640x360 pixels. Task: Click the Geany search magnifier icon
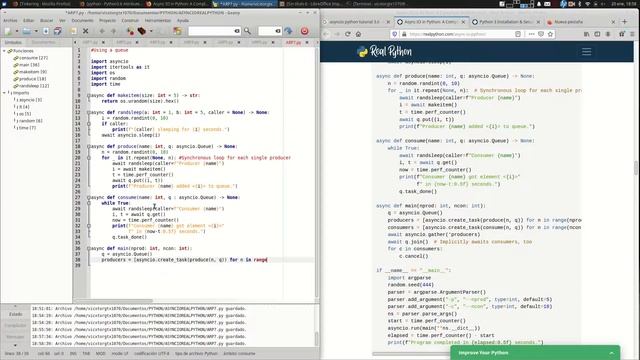[x=247, y=31]
